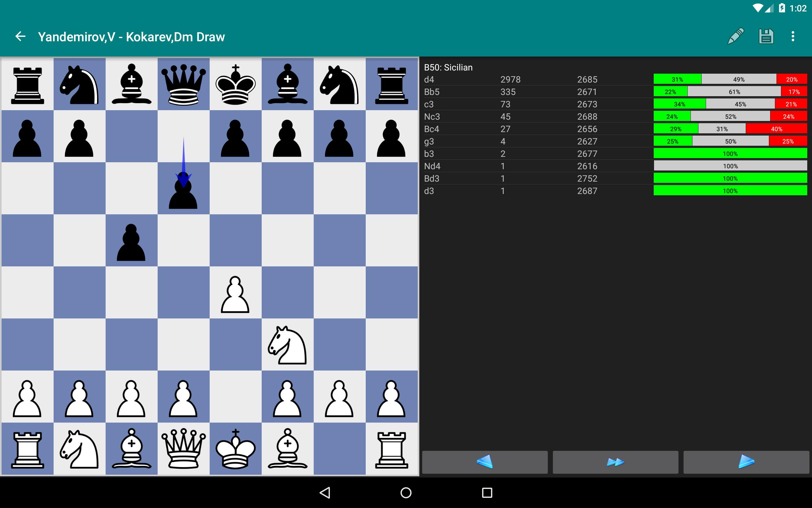The width and height of the screenshot is (812, 508).
Task: Advance to next move with right arrow
Action: tap(746, 462)
